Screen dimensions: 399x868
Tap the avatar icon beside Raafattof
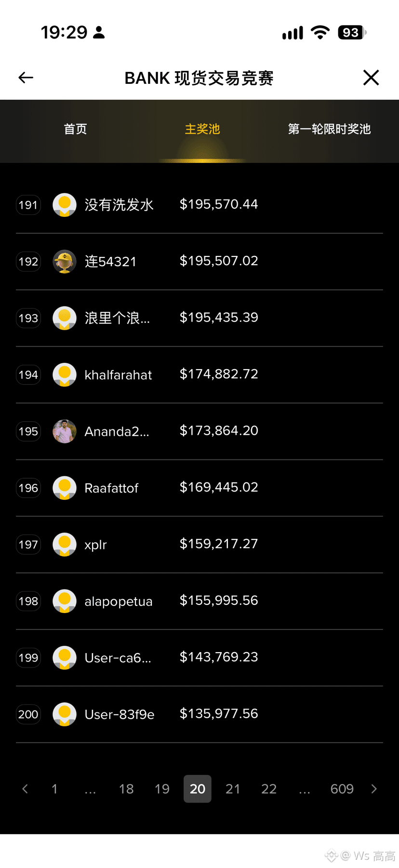click(65, 488)
